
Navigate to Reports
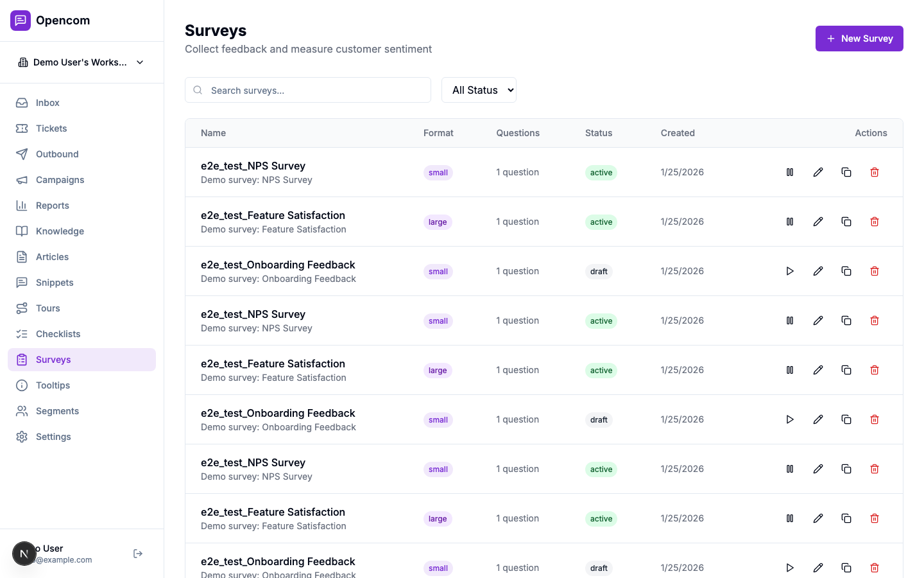pos(52,206)
